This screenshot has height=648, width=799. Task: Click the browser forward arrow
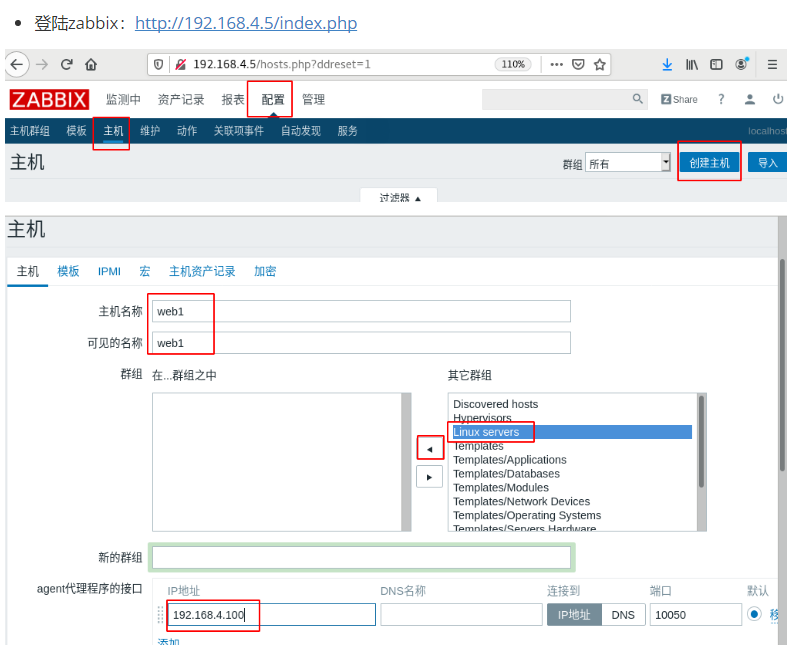click(42, 65)
